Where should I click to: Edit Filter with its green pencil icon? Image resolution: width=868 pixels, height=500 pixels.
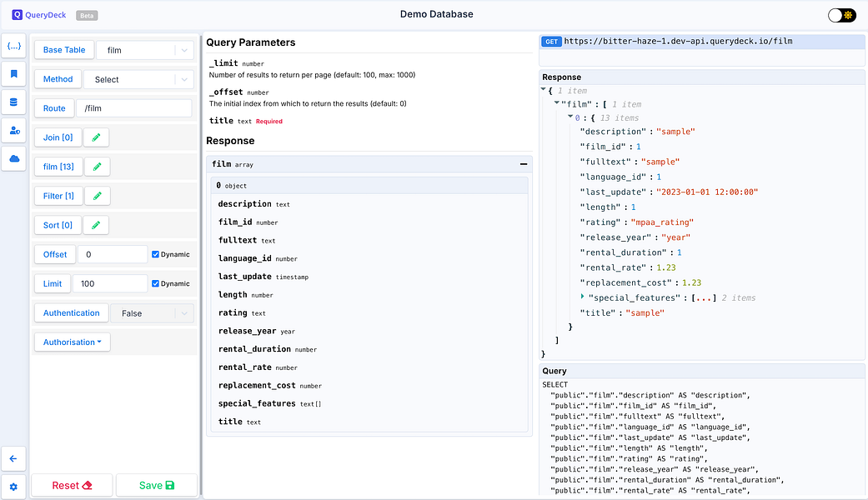pyautogui.click(x=97, y=196)
